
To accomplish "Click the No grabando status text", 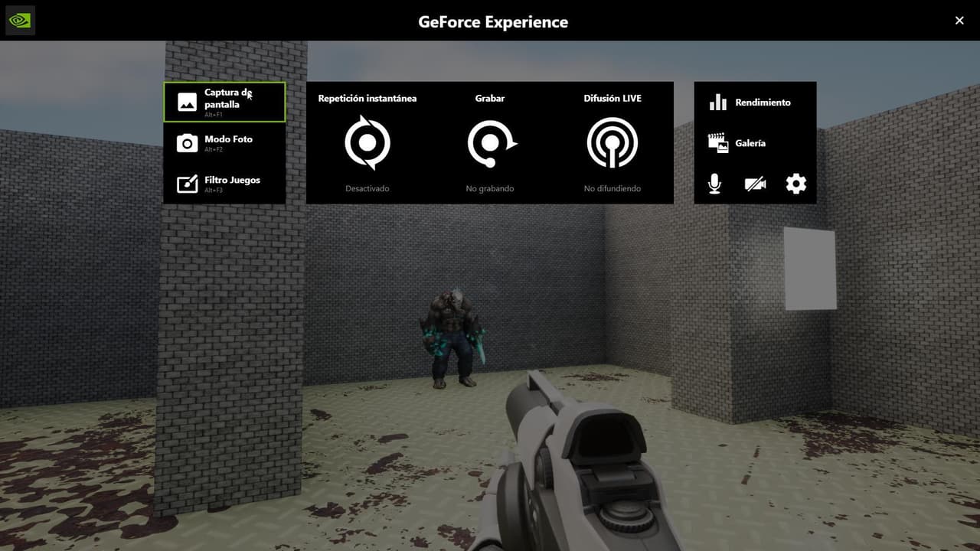I will (490, 188).
